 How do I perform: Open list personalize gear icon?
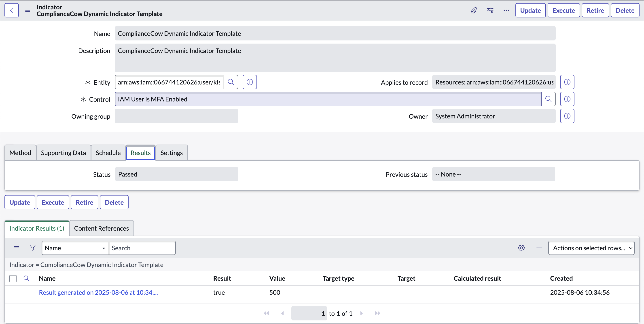[521, 248]
